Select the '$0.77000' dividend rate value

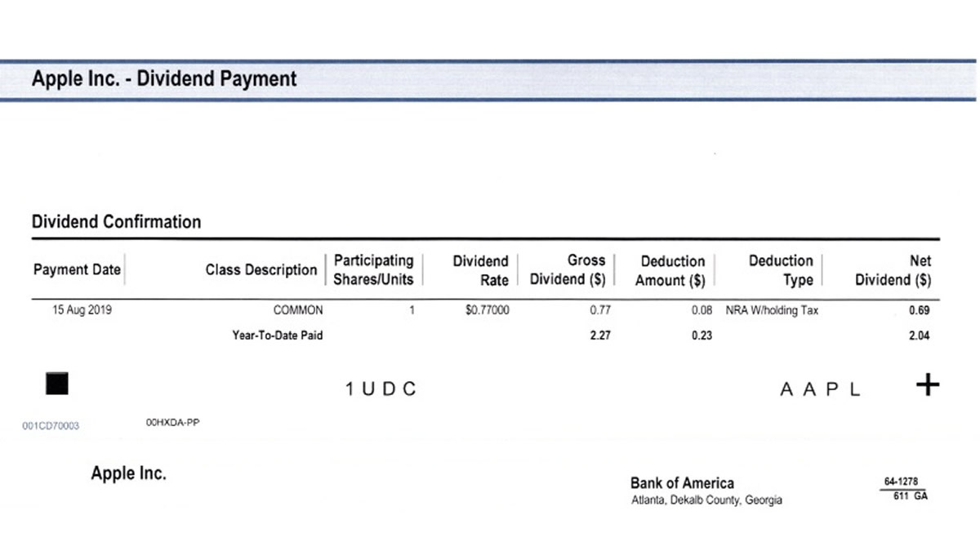(x=488, y=310)
